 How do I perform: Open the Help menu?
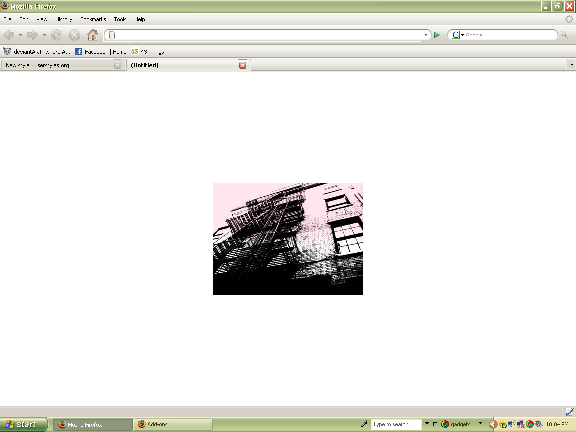click(141, 19)
